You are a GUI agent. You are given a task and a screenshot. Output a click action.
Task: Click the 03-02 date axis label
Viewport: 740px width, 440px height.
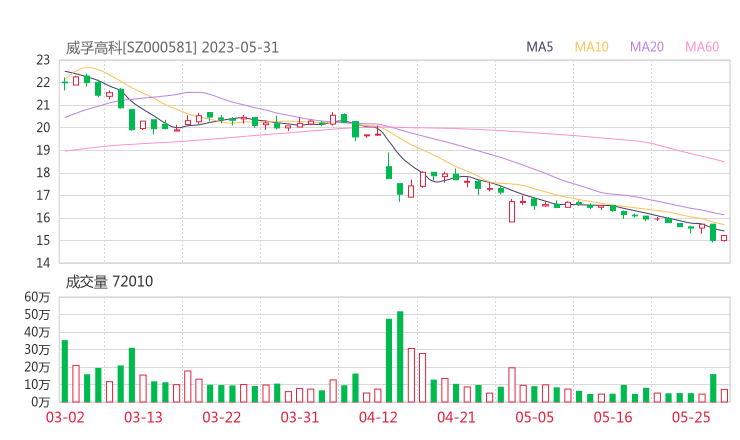pyautogui.click(x=65, y=417)
